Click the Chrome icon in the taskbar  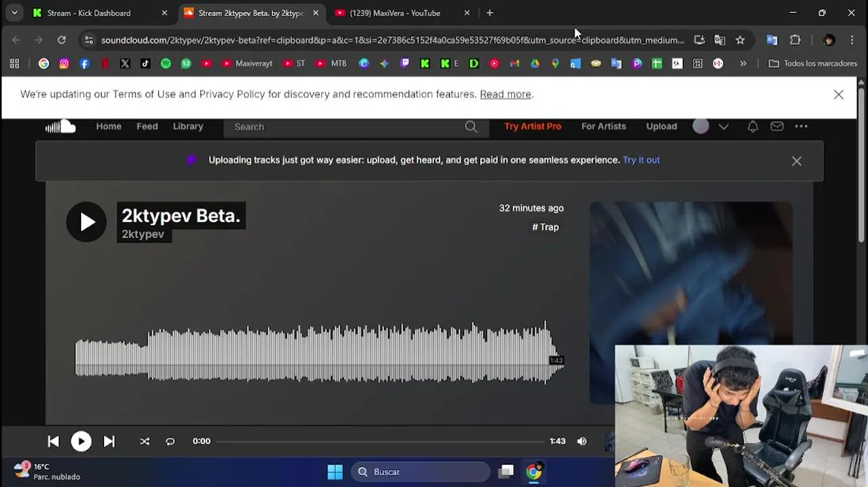pos(534,472)
